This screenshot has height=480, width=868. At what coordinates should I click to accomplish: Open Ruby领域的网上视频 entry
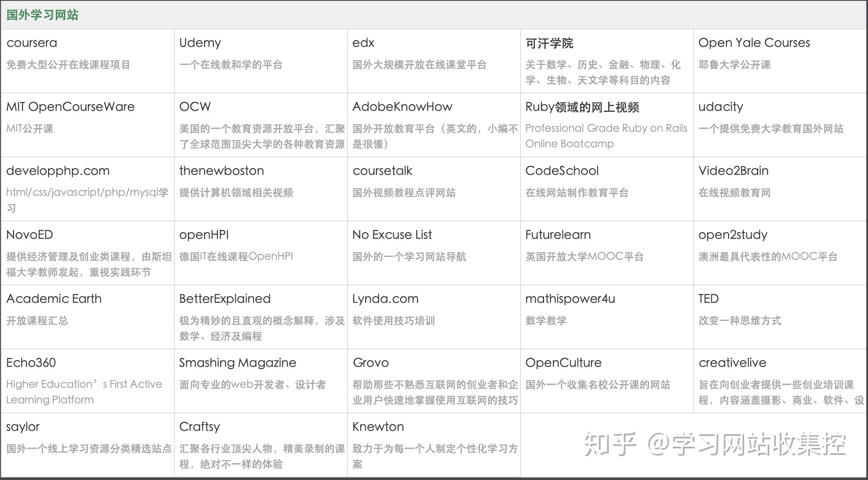[582, 107]
